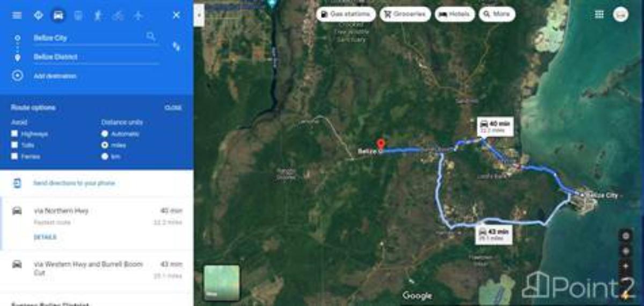Check the Avoid Highways box
Viewport: 644px width, 306px height.
click(x=14, y=133)
